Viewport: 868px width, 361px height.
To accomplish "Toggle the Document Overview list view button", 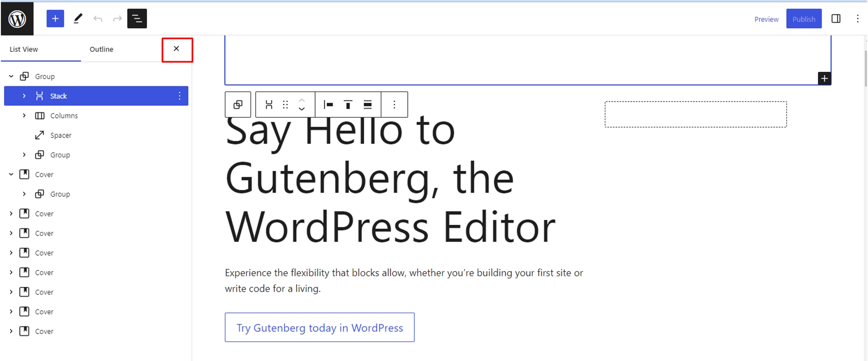I will pyautogui.click(x=137, y=19).
